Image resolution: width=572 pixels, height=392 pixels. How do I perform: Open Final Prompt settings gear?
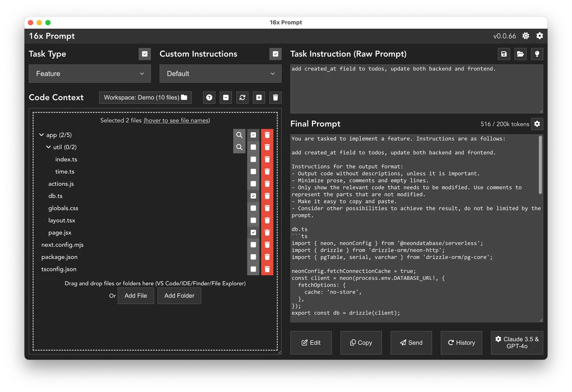point(537,124)
